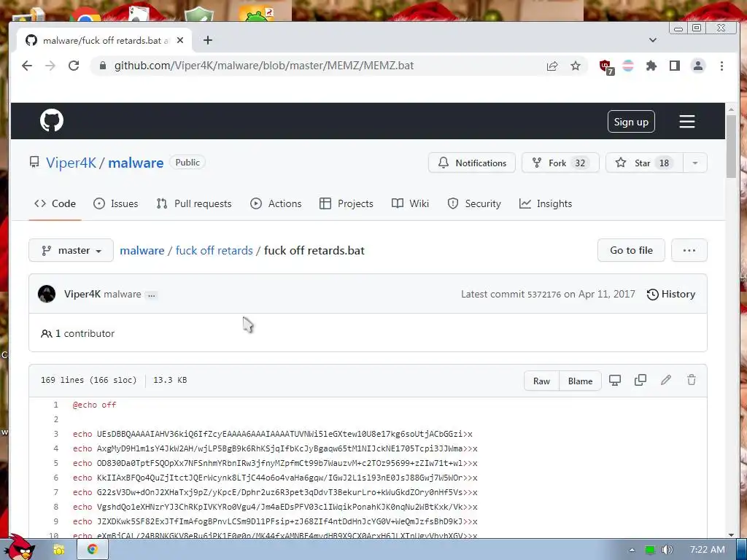Close the malware/fuck off retards.bat tab
Viewport: 747px width, 560px height.
180,41
